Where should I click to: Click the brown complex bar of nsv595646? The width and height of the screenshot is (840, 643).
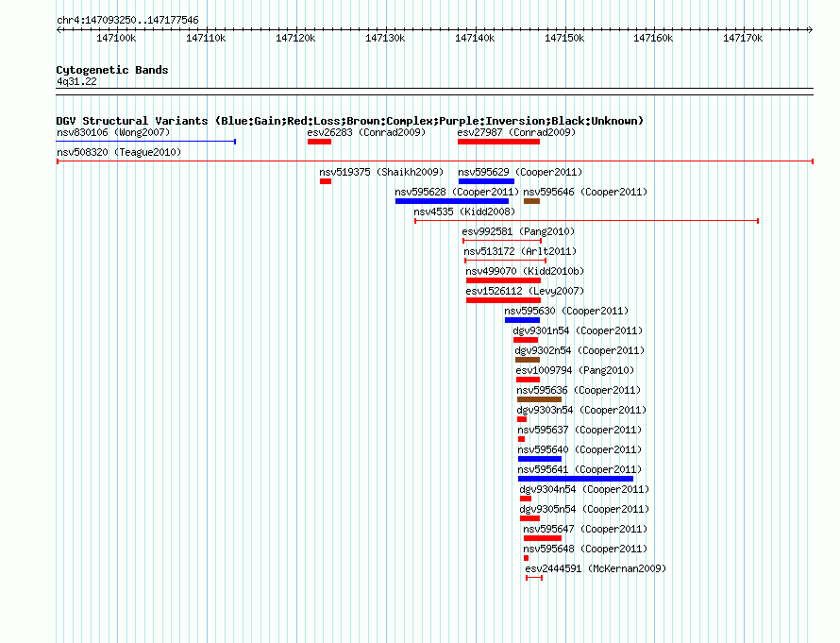coord(531,201)
